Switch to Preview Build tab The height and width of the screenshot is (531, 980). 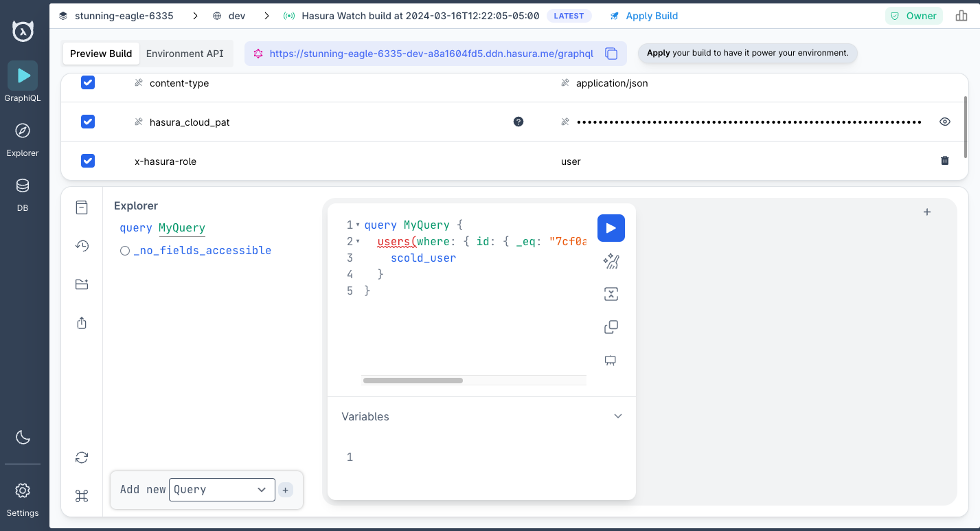click(101, 54)
